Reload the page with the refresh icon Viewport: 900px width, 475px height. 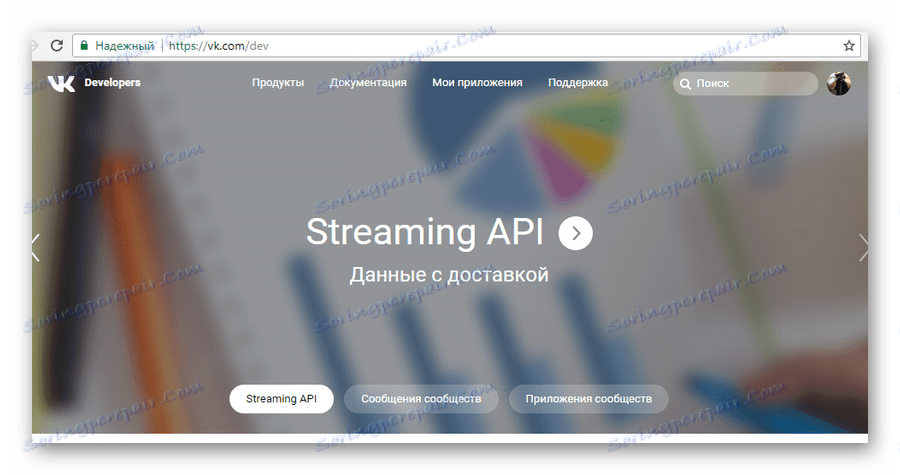(x=57, y=45)
